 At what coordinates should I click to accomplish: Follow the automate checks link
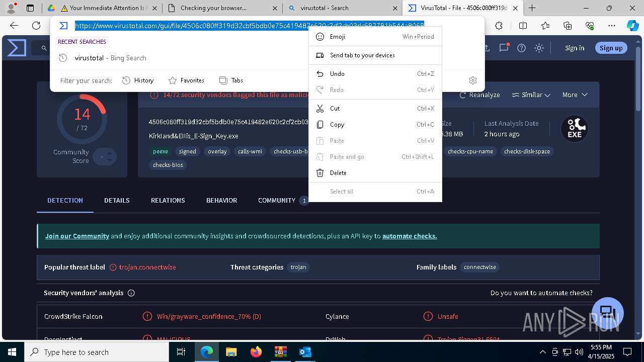(410, 236)
